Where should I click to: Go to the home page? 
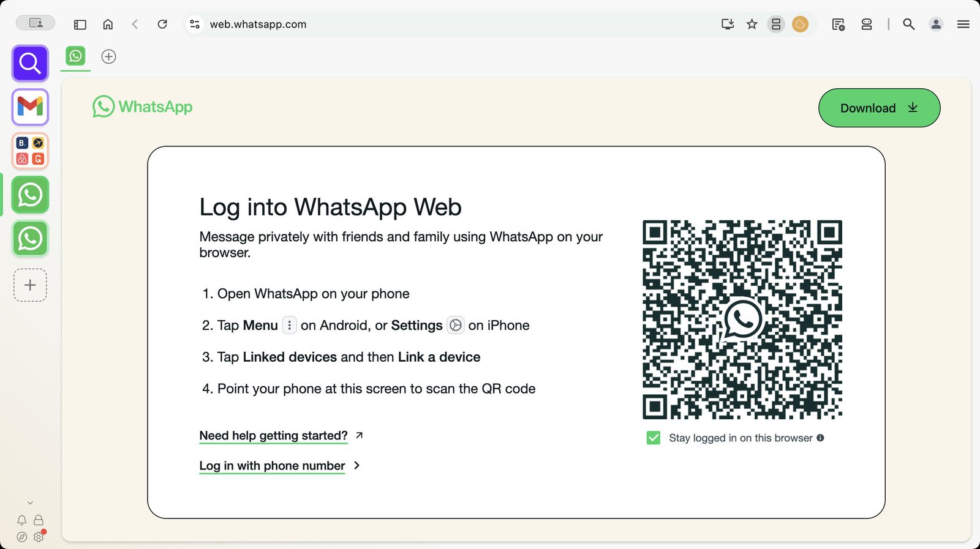[108, 24]
